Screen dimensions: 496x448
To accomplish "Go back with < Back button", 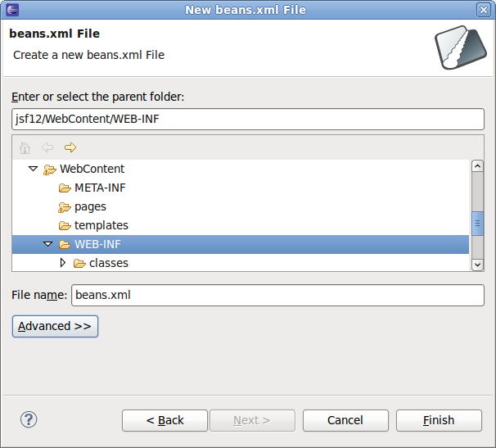I will [x=165, y=420].
